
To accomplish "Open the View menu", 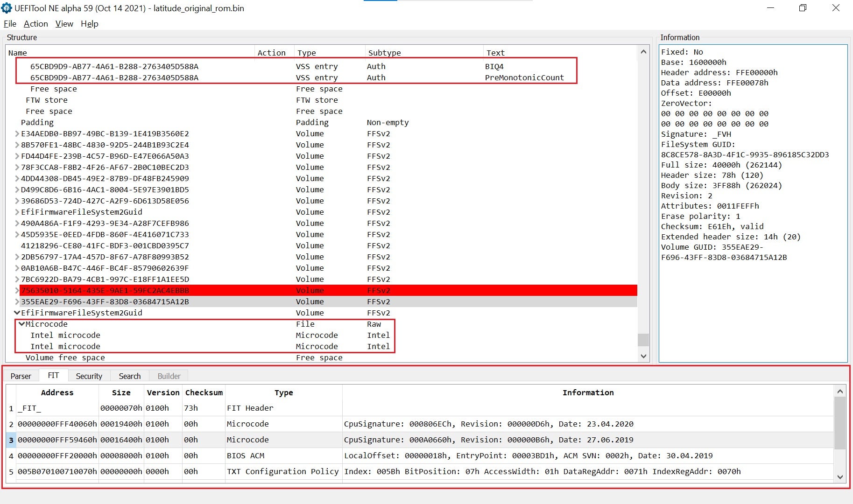I will (64, 24).
